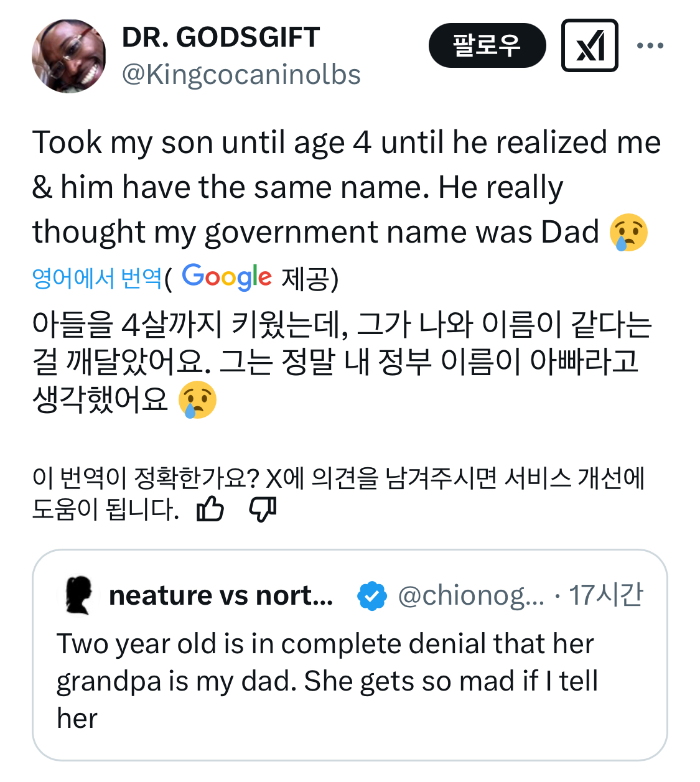Open the Grok icon next to Follow
This screenshot has height=782, width=700.
(589, 45)
